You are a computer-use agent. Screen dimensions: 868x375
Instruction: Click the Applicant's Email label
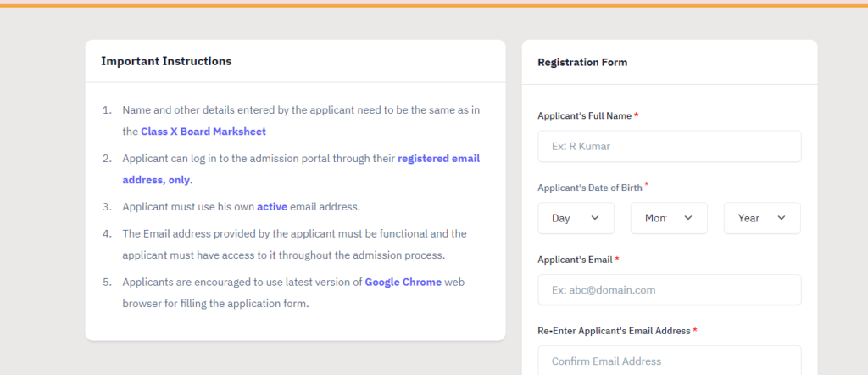coord(578,260)
